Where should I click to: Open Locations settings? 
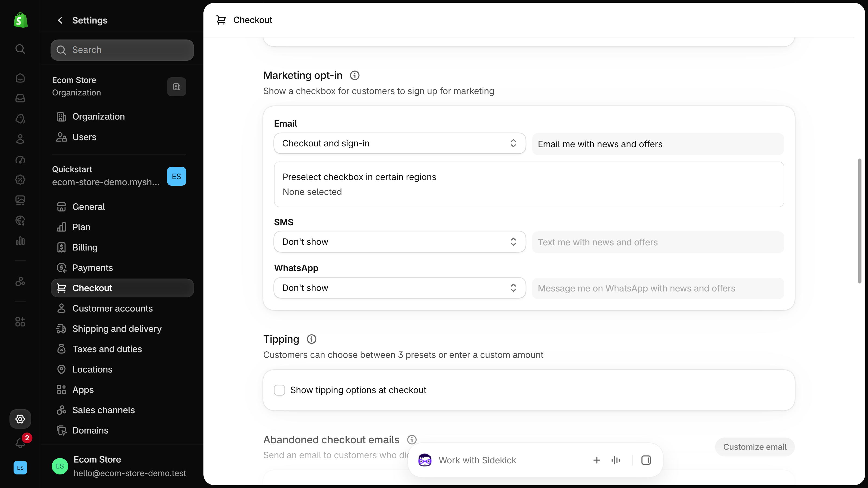click(122, 370)
